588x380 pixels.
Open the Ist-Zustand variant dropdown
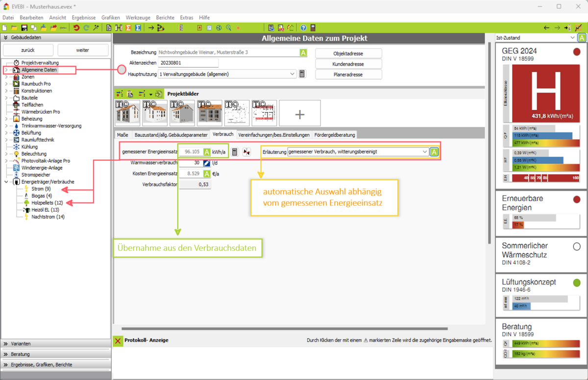[572, 38]
